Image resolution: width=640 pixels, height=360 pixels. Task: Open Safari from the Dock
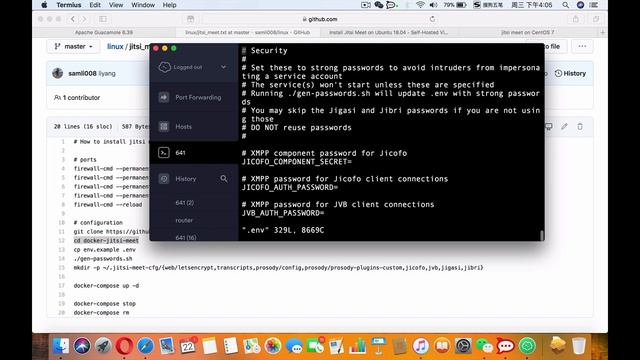click(145, 346)
